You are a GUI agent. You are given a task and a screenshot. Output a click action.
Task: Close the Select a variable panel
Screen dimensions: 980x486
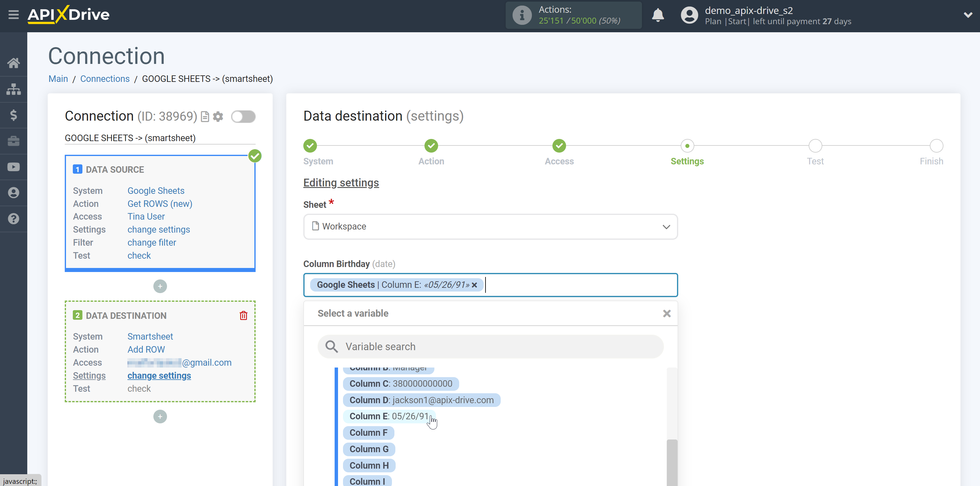tap(666, 314)
